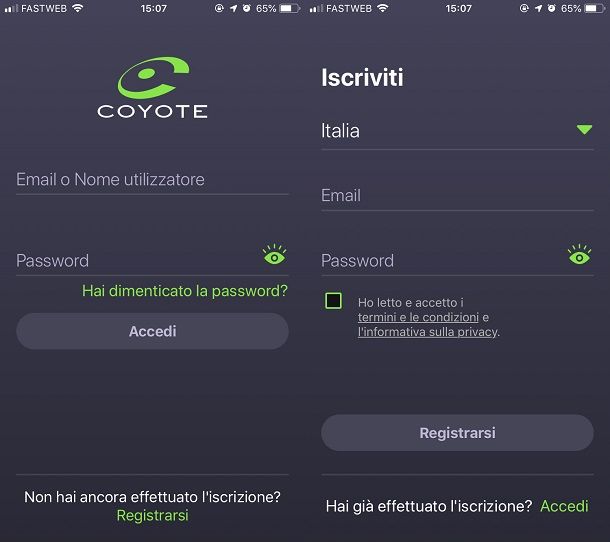610x542 pixels.
Task: Show password on signup screen eye icon
Action: click(580, 254)
